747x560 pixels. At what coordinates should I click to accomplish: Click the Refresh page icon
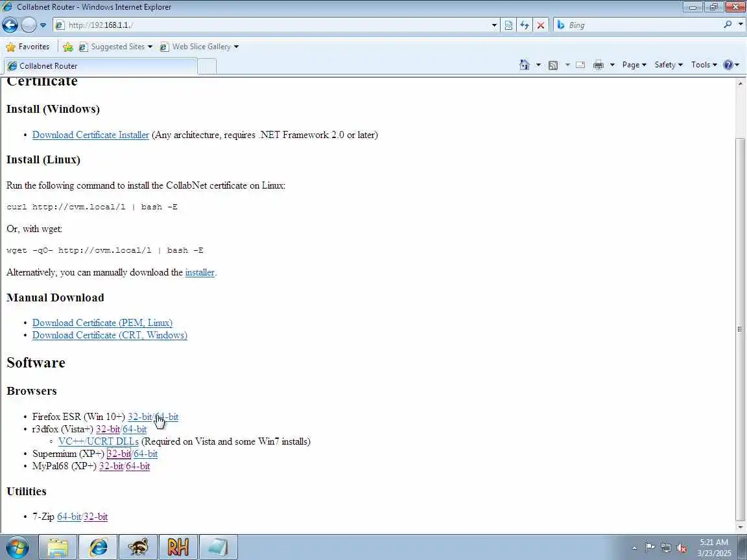click(525, 25)
